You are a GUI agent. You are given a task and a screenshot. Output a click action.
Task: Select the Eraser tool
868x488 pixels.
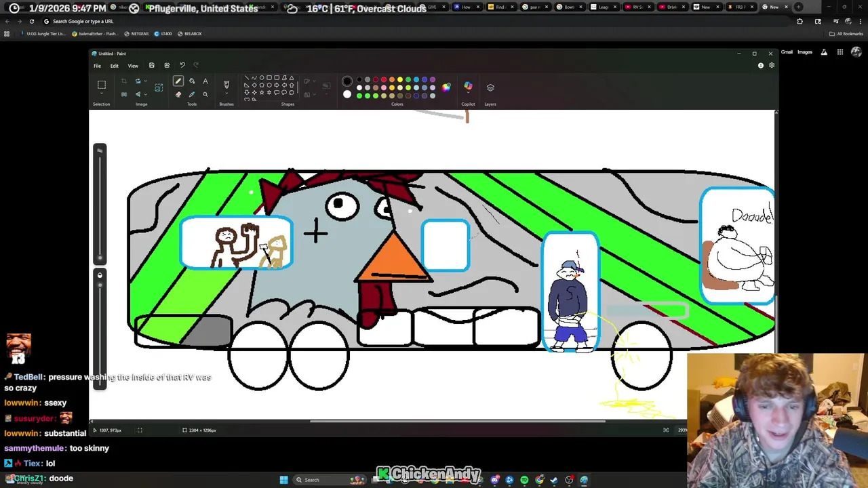[178, 94]
